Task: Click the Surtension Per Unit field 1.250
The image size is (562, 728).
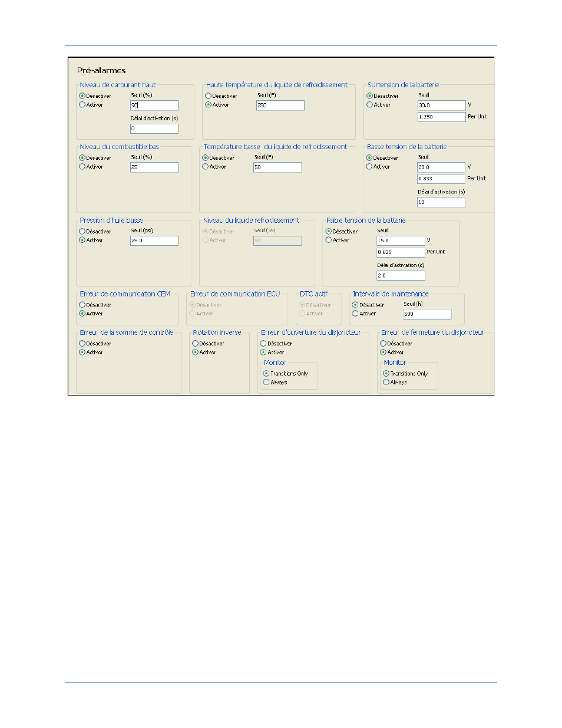Action: pyautogui.click(x=441, y=117)
